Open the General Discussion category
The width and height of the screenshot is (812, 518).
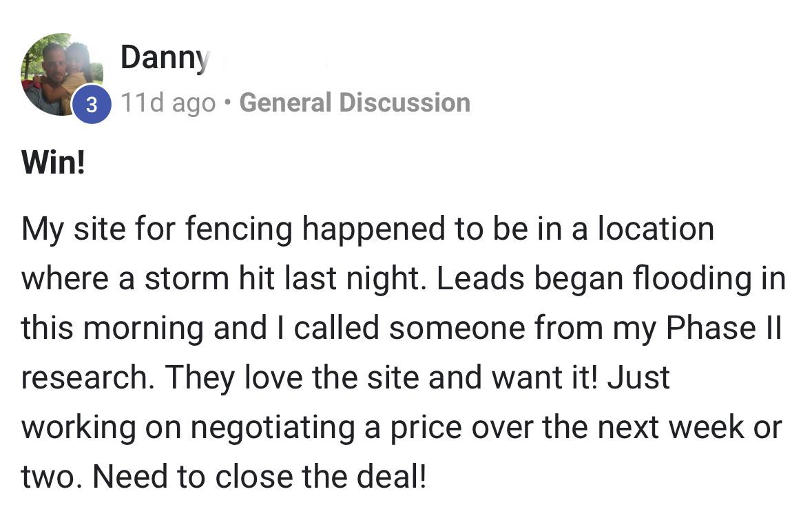point(355,103)
